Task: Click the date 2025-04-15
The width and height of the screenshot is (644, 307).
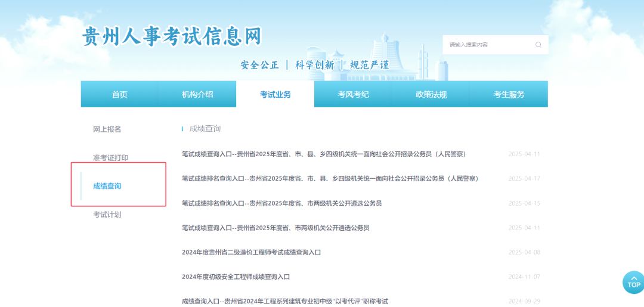Action: 524,203
